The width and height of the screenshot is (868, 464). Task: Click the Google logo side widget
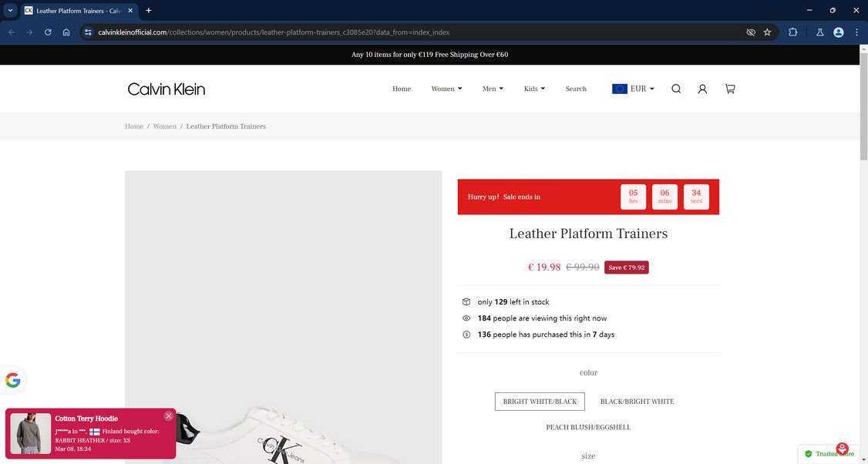point(13,381)
